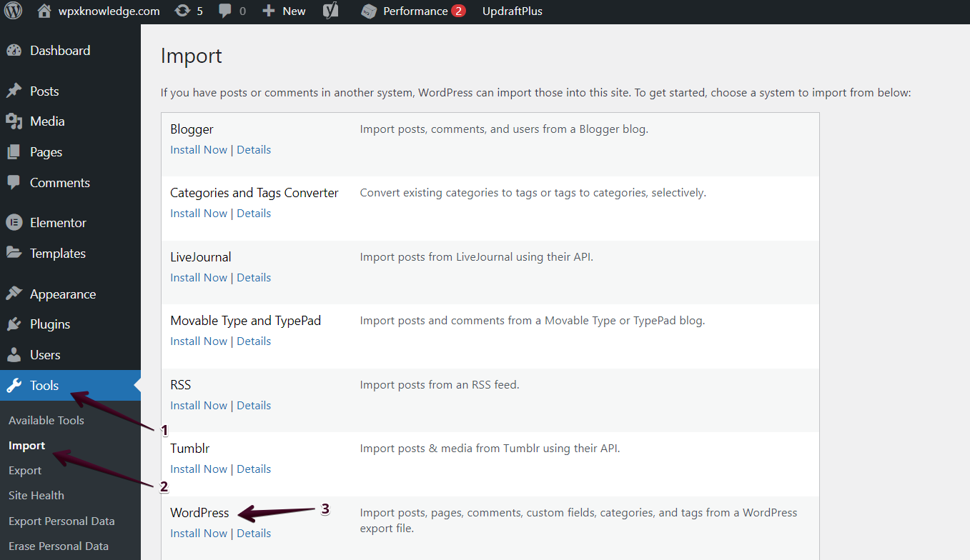Install the WordPress importer now
The width and height of the screenshot is (970, 560).
[x=199, y=534]
